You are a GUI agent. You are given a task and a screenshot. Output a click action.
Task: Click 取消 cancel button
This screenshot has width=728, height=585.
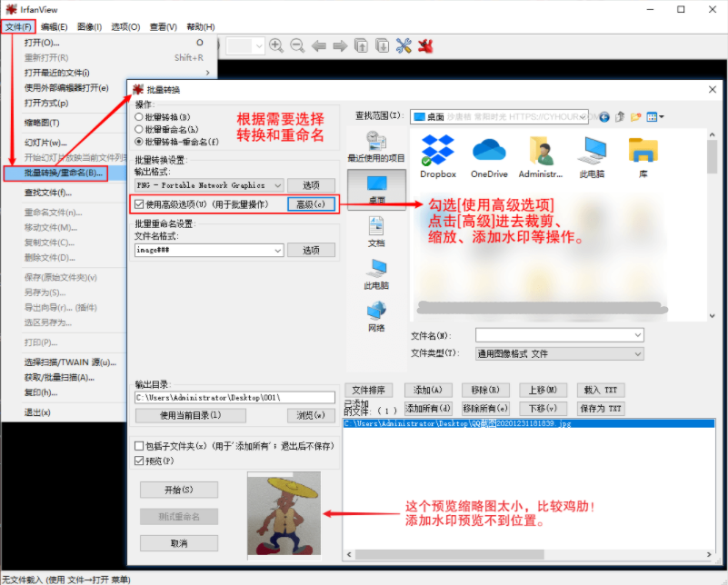click(179, 543)
